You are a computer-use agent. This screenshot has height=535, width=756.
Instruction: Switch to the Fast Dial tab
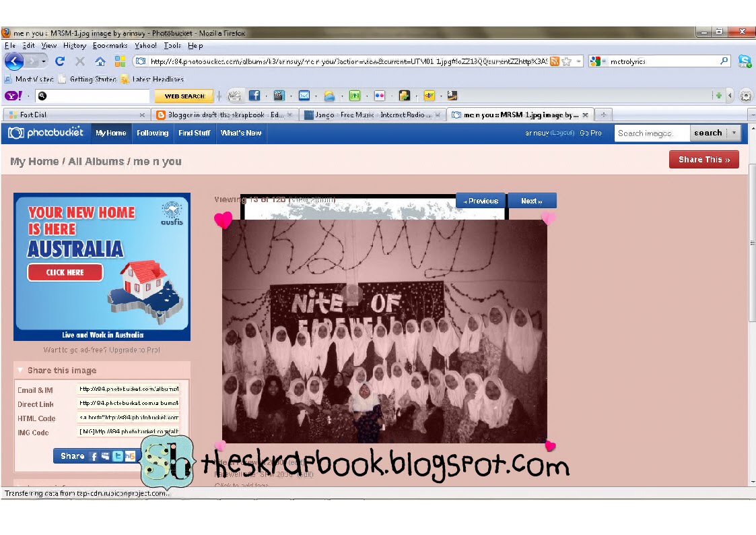click(x=77, y=115)
